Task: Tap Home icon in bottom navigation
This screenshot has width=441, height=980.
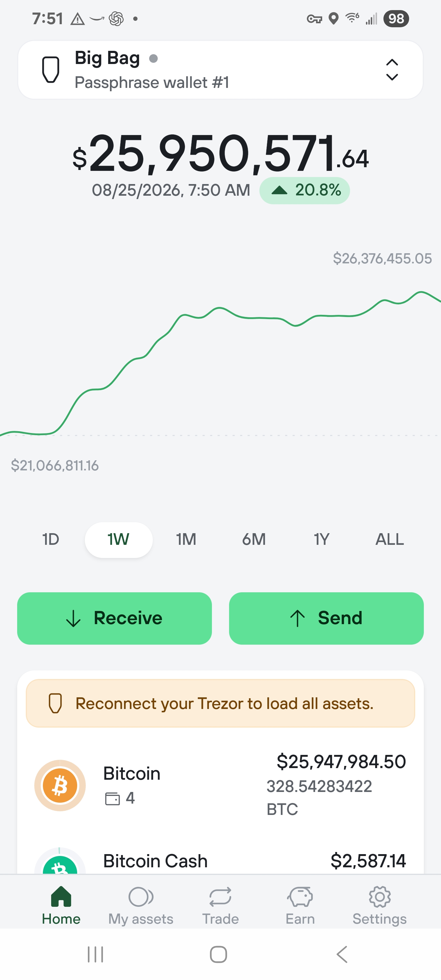Action: click(x=61, y=896)
